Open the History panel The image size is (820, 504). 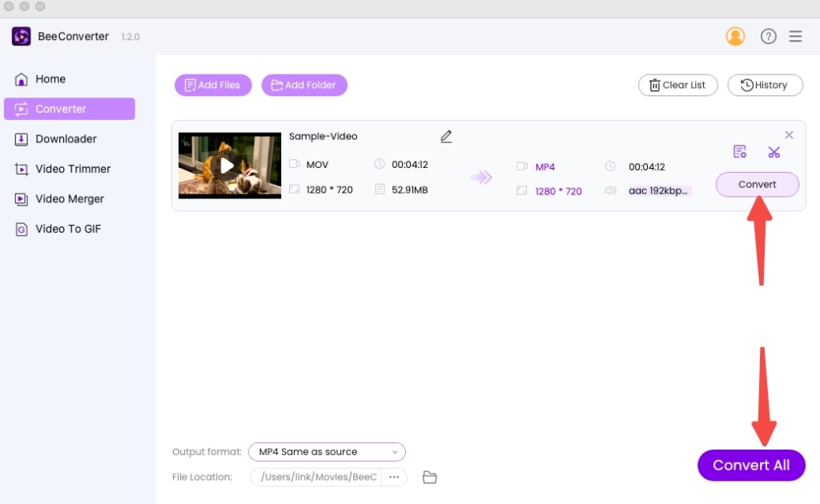(765, 85)
